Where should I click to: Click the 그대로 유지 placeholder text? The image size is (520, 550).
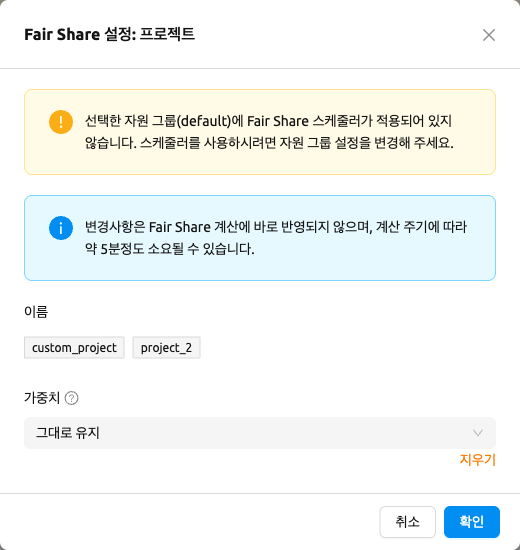(x=68, y=432)
